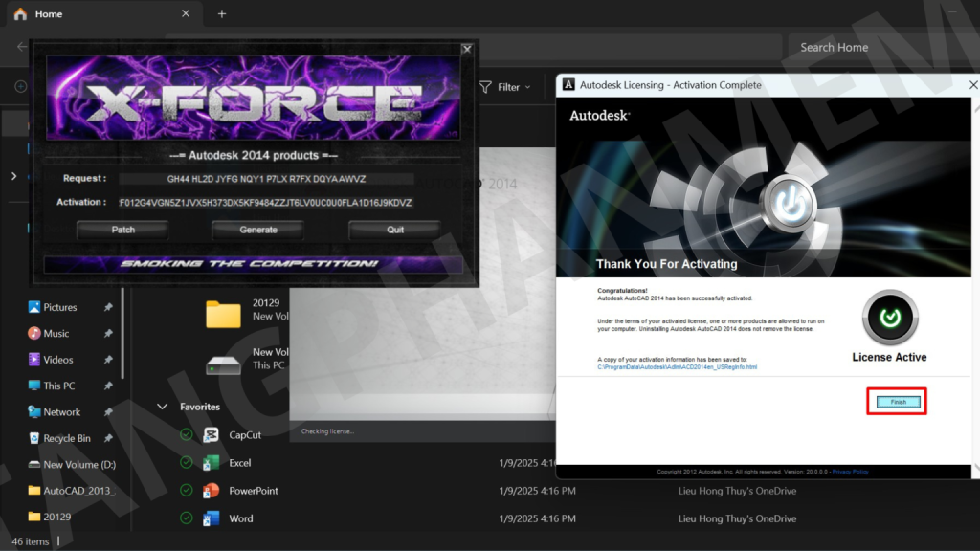
Task: Open the Music folder in the sidebar
Action: 56,334
